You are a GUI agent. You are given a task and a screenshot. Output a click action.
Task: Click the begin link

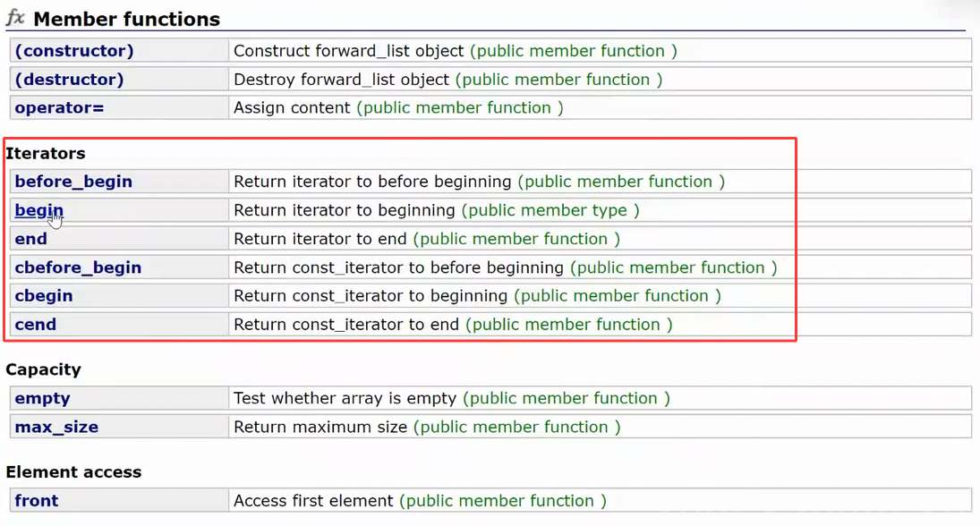(38, 210)
